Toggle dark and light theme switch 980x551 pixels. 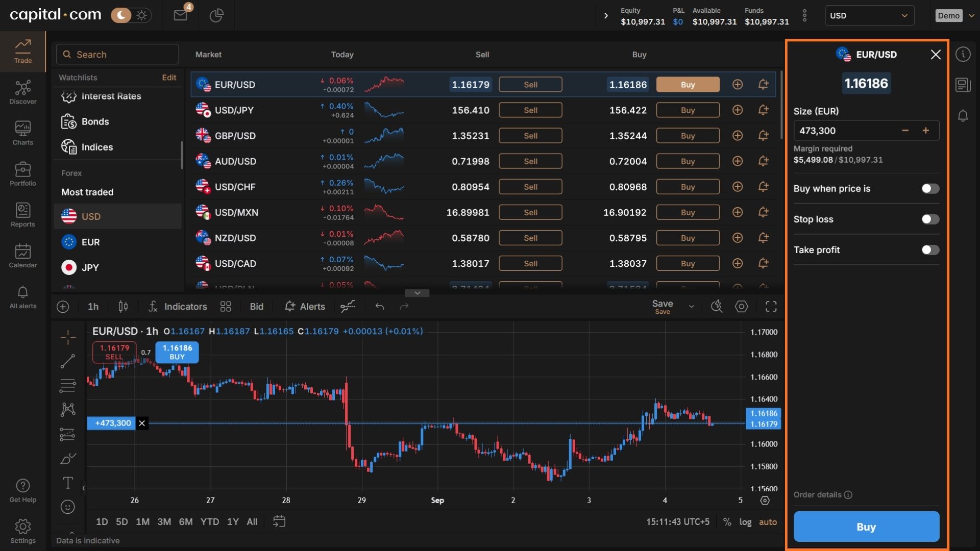131,15
